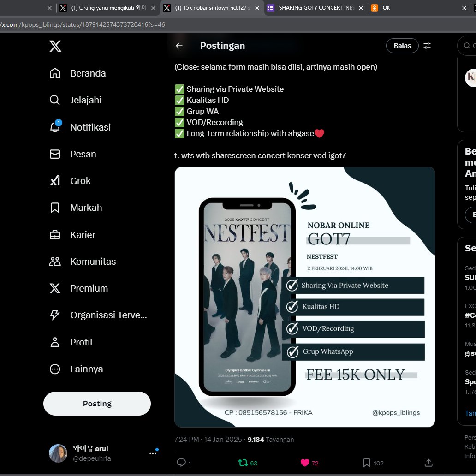Click the notification badge on the bell
The width and height of the screenshot is (476, 476).
59,122
